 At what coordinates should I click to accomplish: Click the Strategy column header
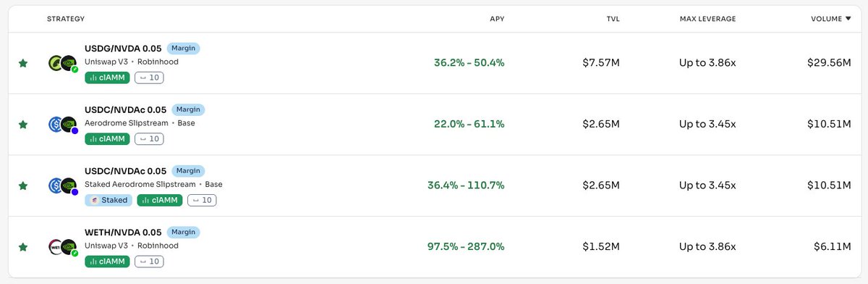coord(66,19)
